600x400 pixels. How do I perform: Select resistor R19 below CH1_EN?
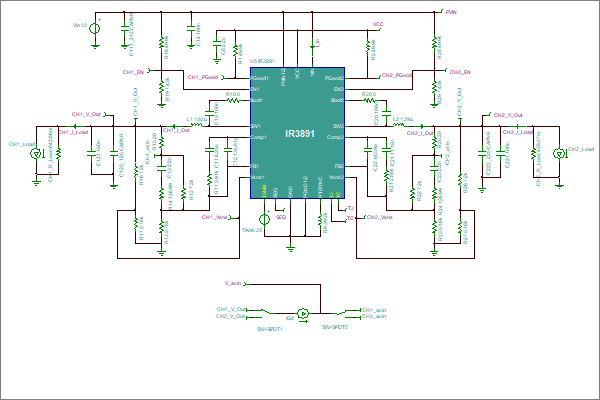point(161,87)
